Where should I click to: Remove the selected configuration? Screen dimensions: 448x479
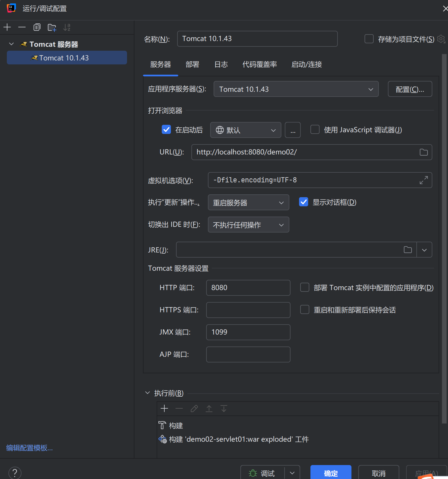click(22, 27)
